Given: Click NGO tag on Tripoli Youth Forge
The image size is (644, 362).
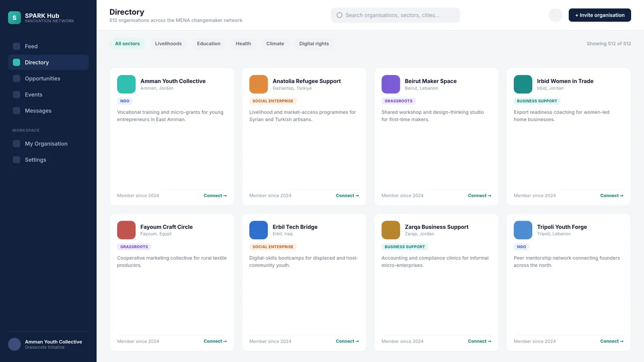Looking at the screenshot, I should [521, 247].
